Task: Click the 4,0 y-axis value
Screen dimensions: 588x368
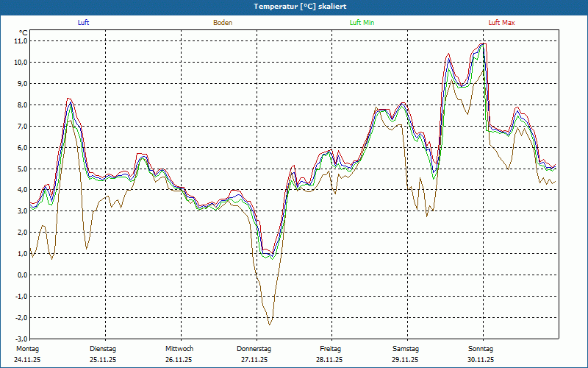Action: coord(22,190)
